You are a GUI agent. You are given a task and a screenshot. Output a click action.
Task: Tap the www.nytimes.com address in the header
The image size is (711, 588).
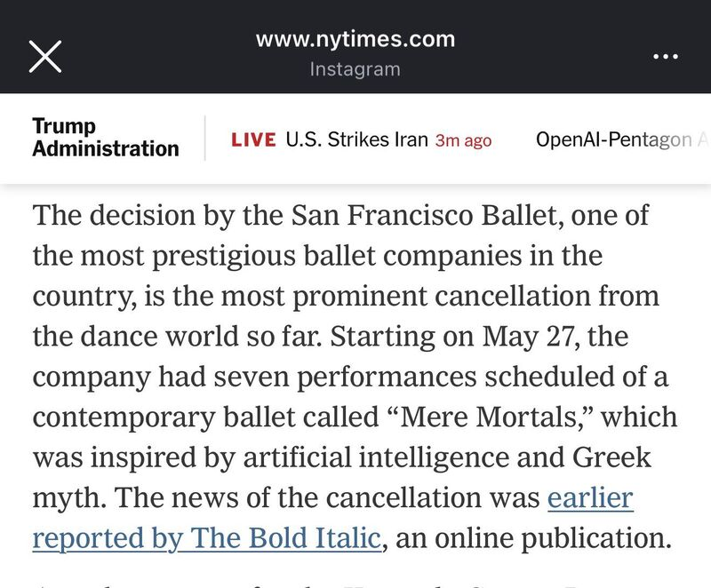tap(355, 40)
